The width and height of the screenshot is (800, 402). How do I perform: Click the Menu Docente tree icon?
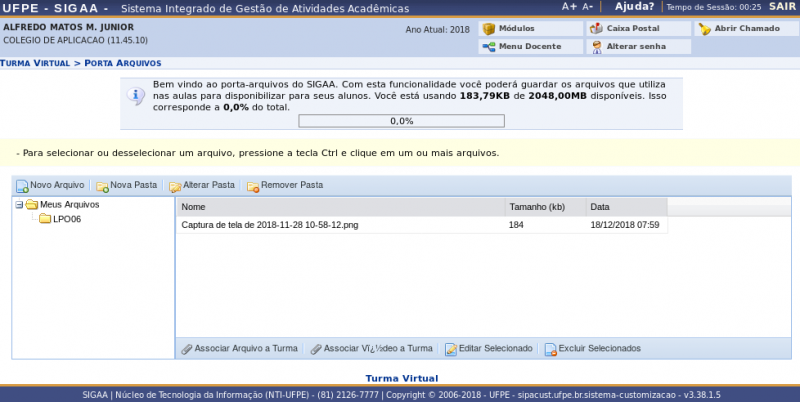point(489,47)
